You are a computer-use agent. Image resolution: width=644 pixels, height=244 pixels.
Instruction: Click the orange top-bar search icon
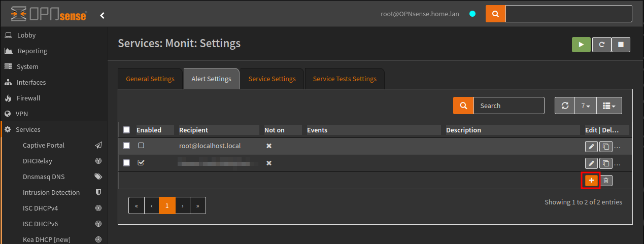pyautogui.click(x=495, y=14)
